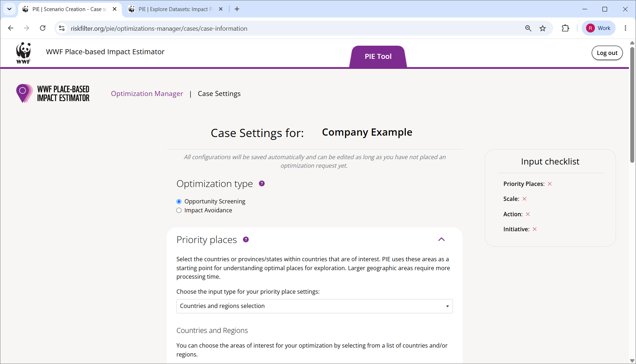Image resolution: width=636 pixels, height=364 pixels.
Task: Click the Case Settings breadcrumb
Action: (219, 93)
